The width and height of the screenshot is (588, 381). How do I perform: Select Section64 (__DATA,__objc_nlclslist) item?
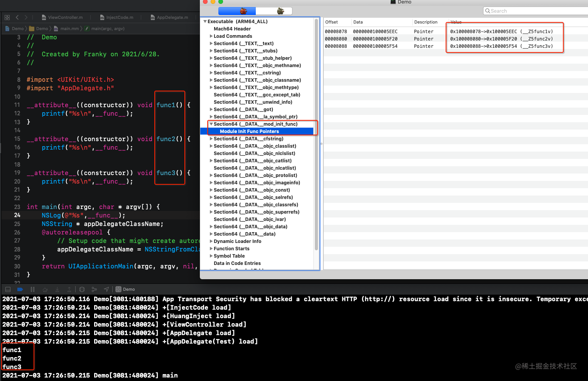tap(255, 153)
